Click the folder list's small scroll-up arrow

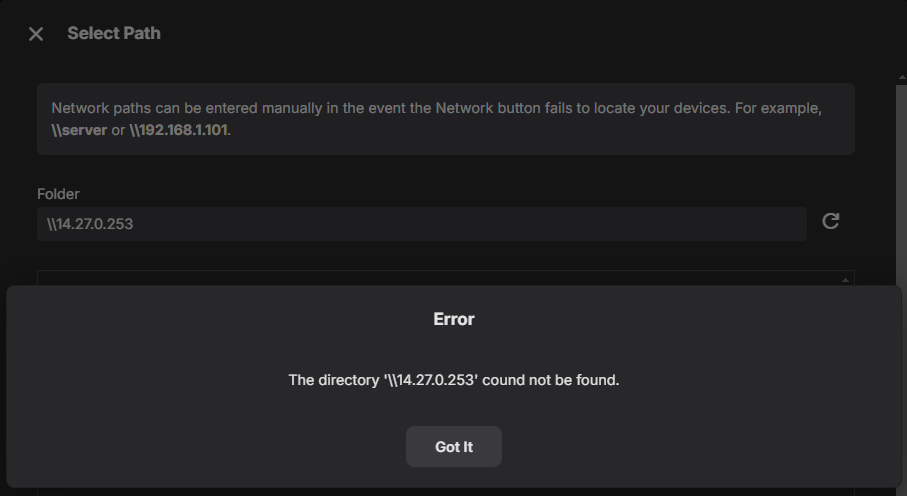click(x=845, y=280)
